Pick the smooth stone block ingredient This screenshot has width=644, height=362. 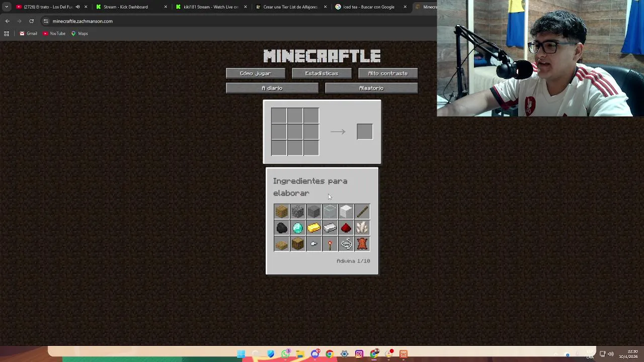tap(313, 212)
